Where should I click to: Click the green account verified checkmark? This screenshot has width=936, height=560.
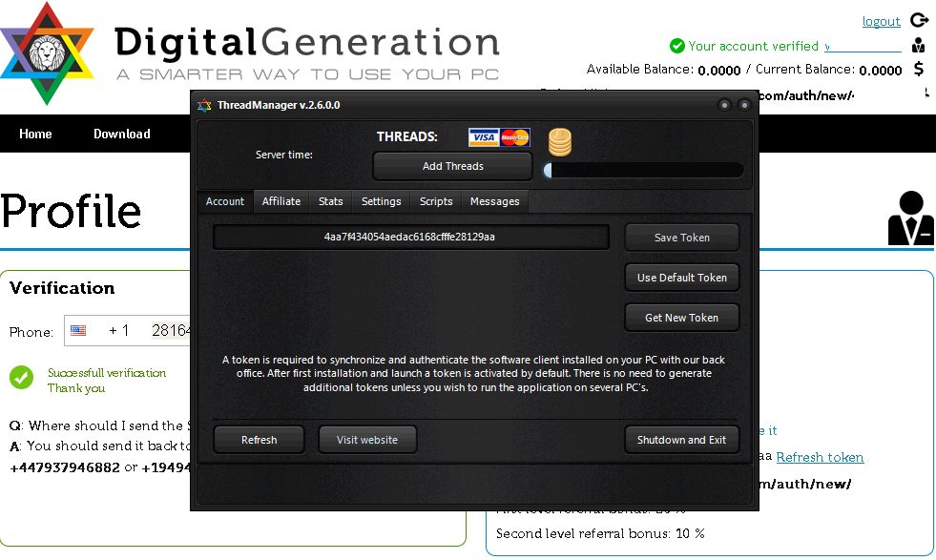click(x=676, y=46)
